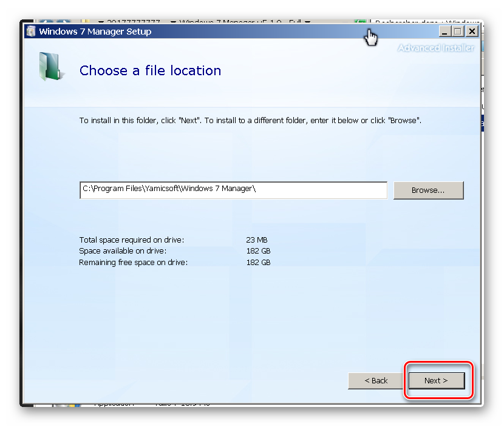Maximize the setup window
The image size is (504, 427).
(x=458, y=32)
